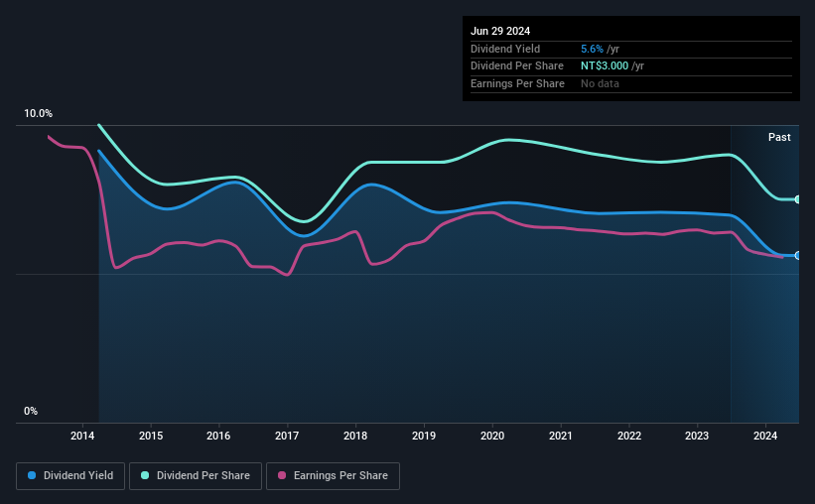Click the pink Earnings Per Share legend dot
This screenshot has height=504, width=815.
click(282, 475)
